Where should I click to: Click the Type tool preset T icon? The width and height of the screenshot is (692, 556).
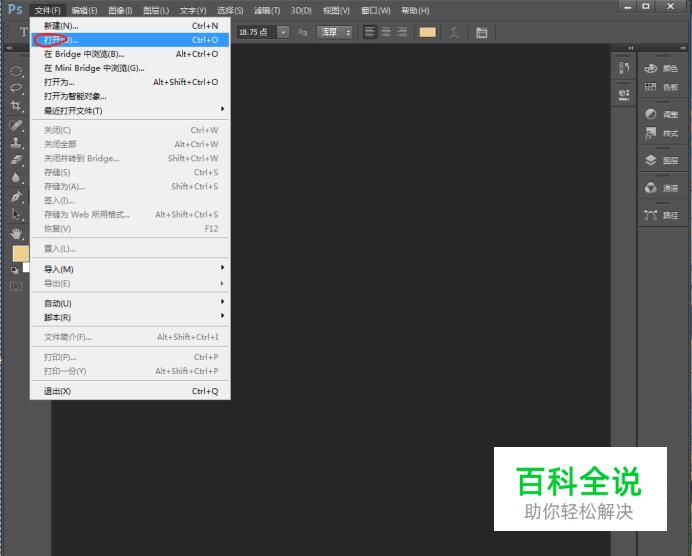pyautogui.click(x=23, y=32)
